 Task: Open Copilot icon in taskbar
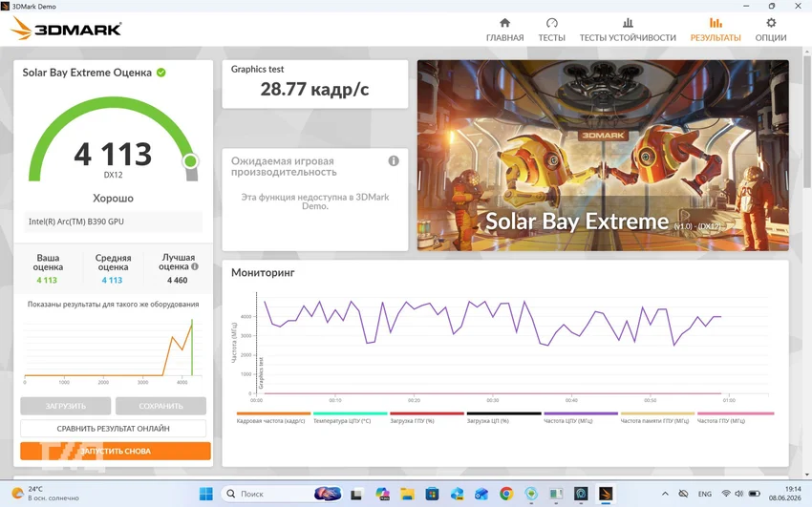[382, 494]
